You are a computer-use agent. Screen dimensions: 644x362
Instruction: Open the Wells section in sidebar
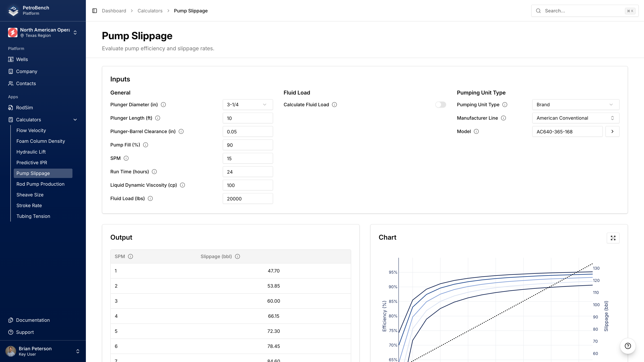click(x=22, y=59)
